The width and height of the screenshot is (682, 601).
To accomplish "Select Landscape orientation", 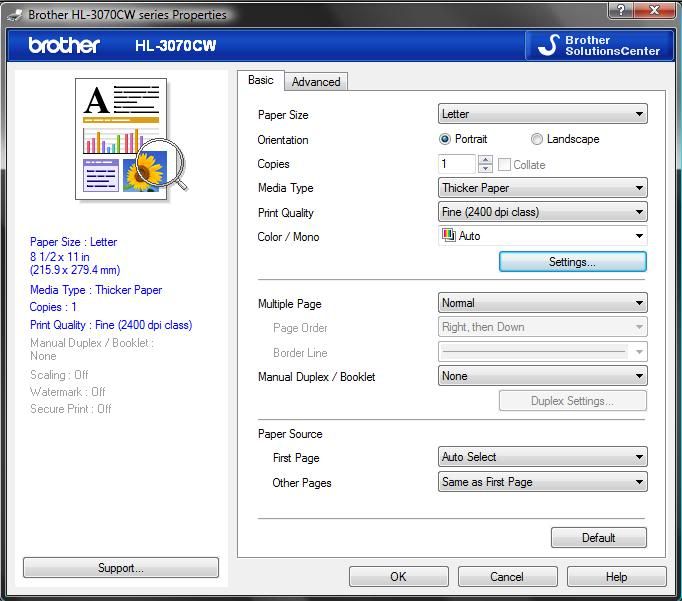I will pyautogui.click(x=537, y=139).
